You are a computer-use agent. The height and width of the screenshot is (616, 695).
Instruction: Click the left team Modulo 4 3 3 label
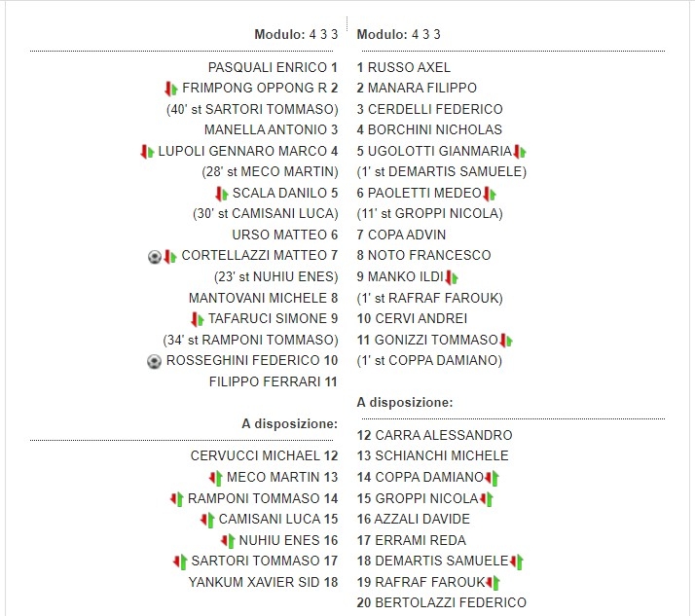[296, 35]
